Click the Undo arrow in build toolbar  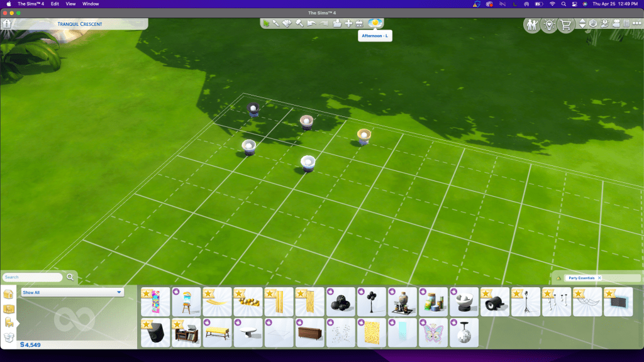[311, 24]
